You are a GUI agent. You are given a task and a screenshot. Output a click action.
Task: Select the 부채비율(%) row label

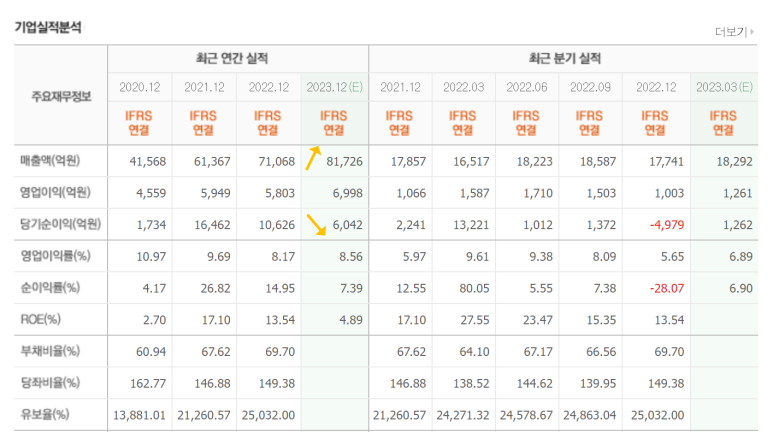click(50, 351)
